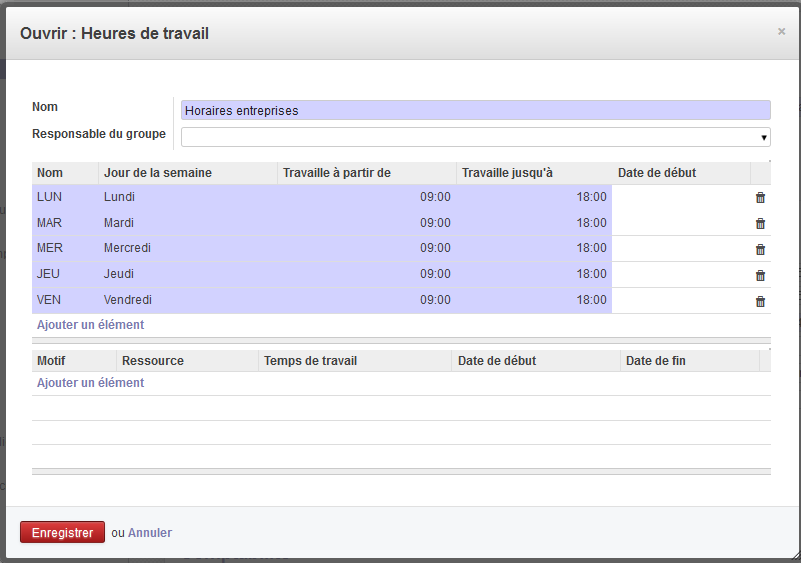The height and width of the screenshot is (563, 801).
Task: Select the 18:00 end time for Vendredi
Action: [x=592, y=300]
